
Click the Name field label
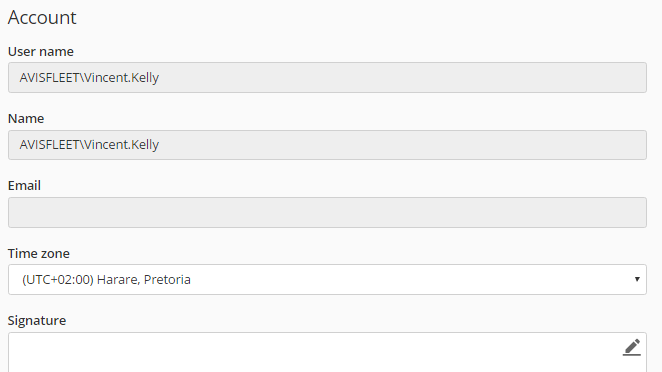[x=26, y=119]
